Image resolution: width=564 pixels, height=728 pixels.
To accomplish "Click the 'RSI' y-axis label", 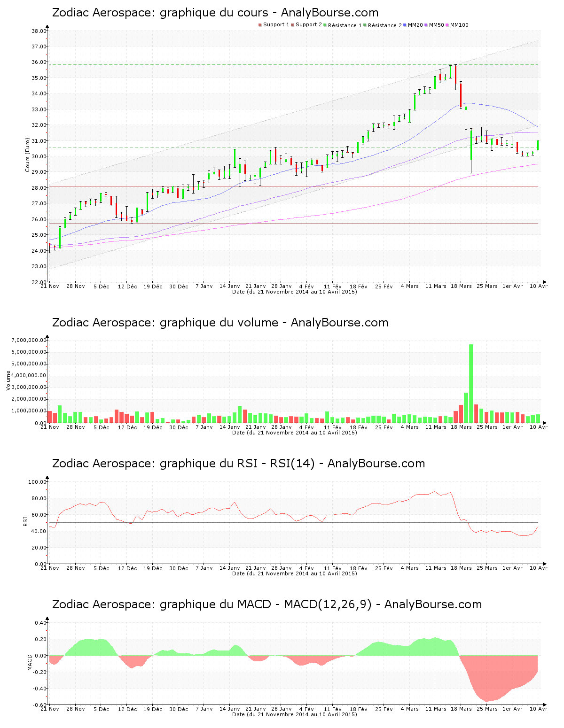I will pos(25,521).
